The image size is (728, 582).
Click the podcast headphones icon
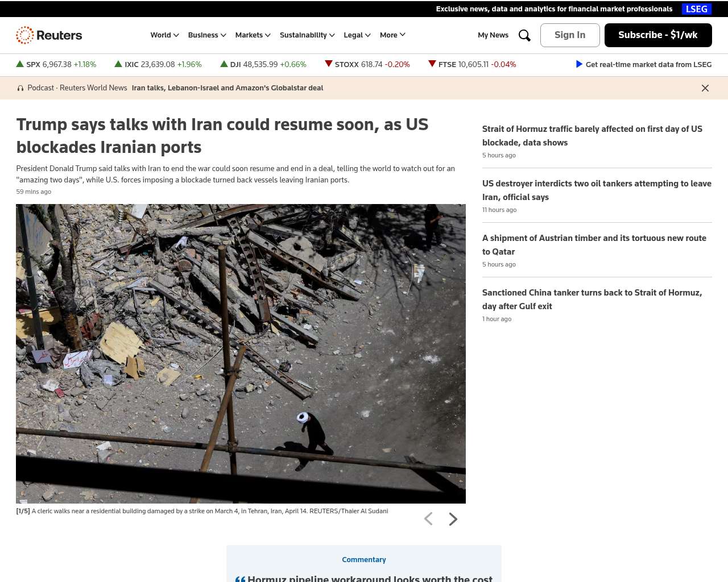pyautogui.click(x=20, y=88)
